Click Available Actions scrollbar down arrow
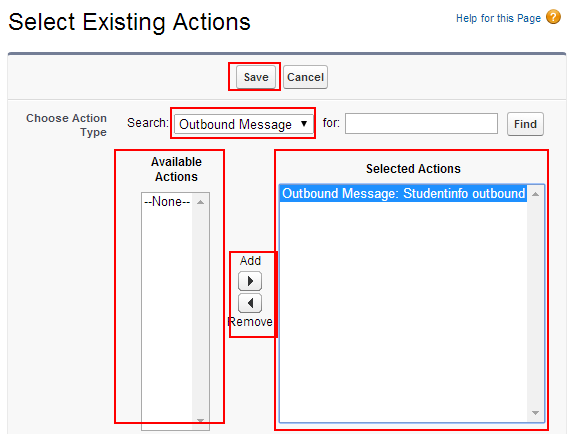 point(201,420)
